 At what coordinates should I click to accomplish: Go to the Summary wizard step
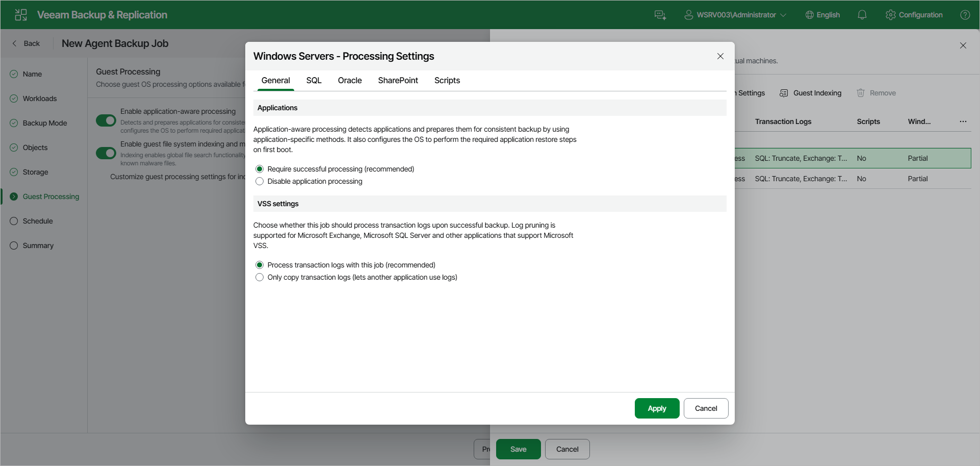coord(38,246)
